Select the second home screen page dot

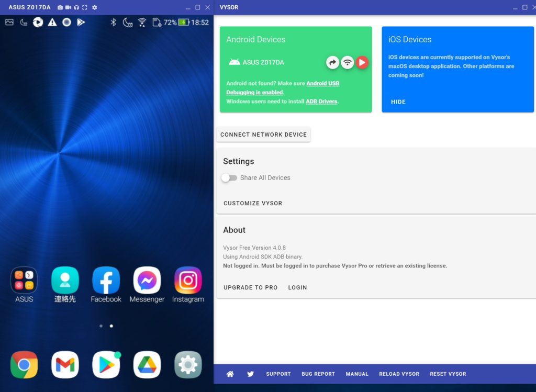click(111, 326)
